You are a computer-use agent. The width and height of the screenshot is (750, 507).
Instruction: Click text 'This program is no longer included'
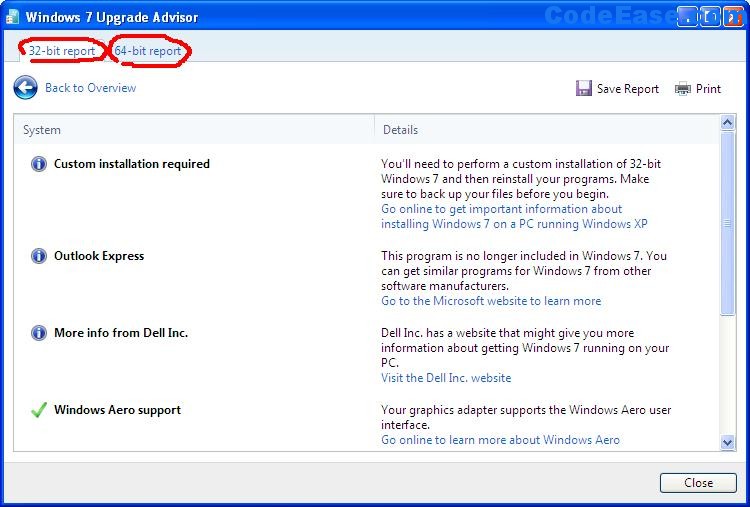click(x=479, y=256)
